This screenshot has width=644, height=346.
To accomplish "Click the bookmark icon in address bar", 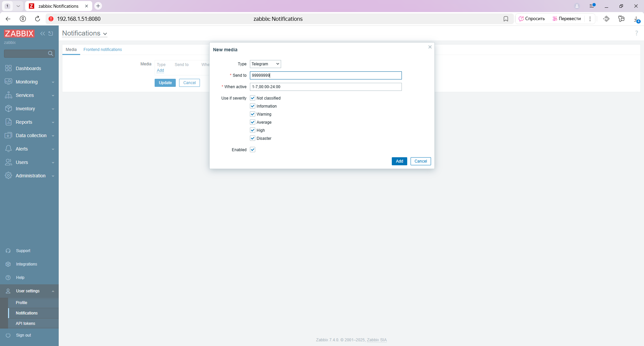I will click(x=506, y=19).
